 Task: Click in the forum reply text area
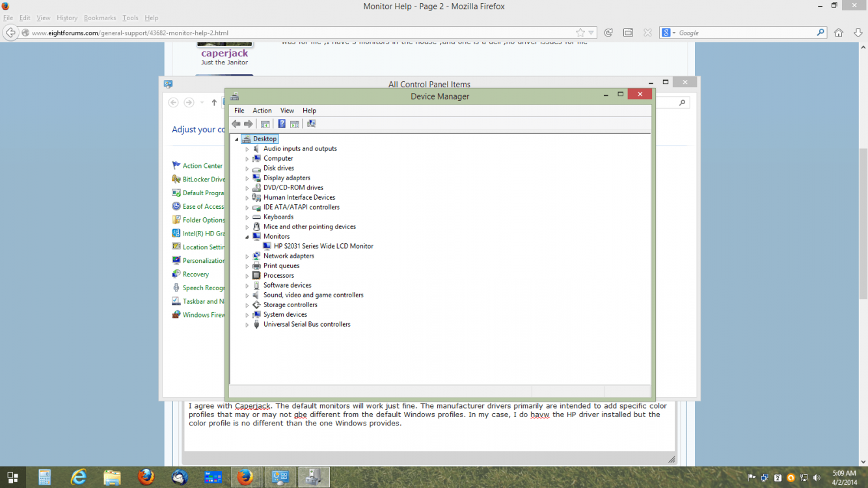click(429, 426)
